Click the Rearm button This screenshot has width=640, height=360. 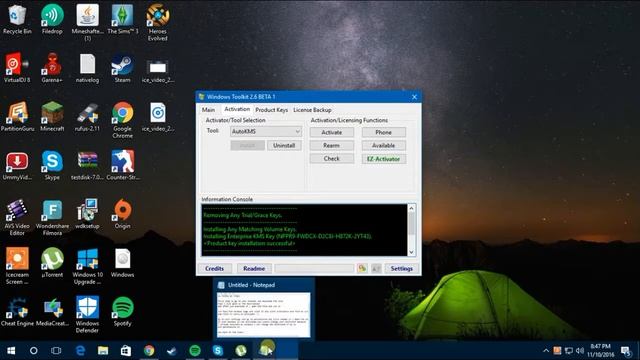(x=331, y=145)
